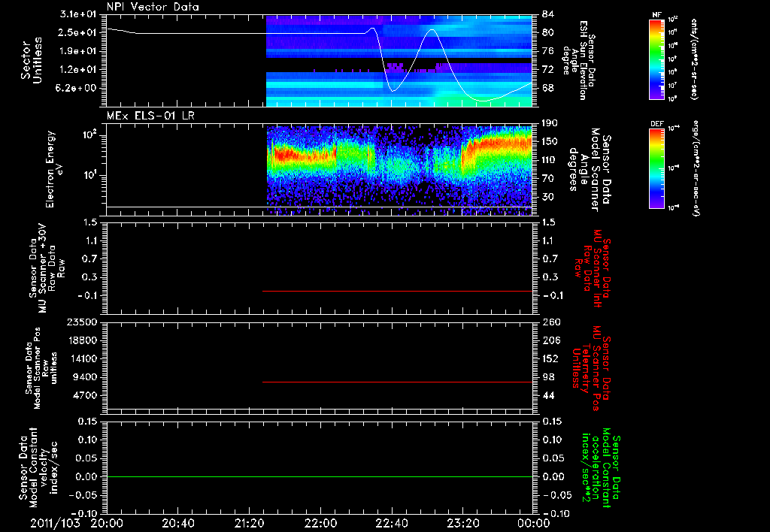Select the 'Electron Energy eV' axis title
The width and height of the screenshot is (770, 532).
tap(55, 169)
